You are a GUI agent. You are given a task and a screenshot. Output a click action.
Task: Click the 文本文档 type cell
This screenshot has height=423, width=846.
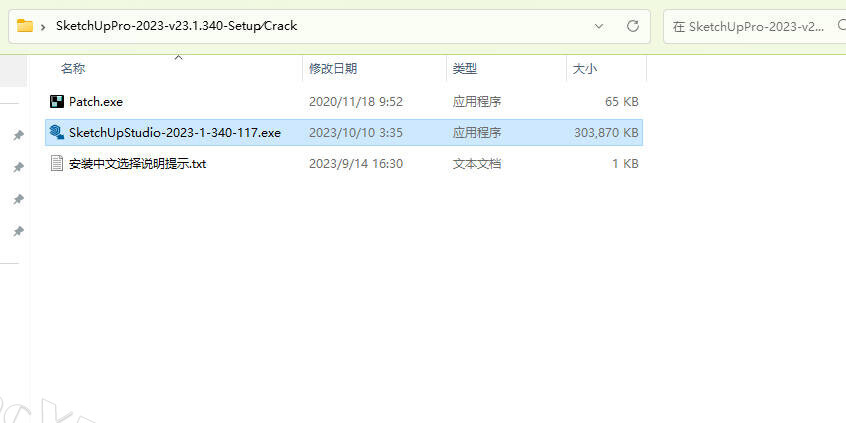click(x=477, y=163)
